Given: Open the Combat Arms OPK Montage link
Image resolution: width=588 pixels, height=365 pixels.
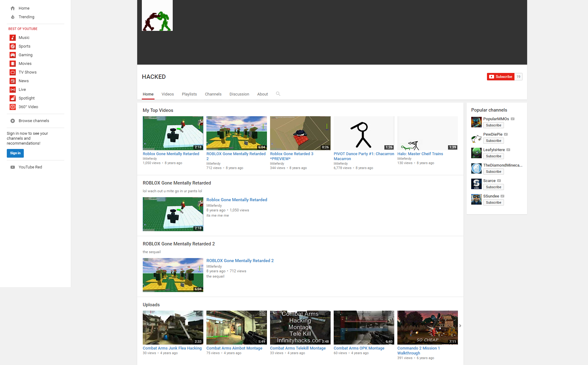Looking at the screenshot, I should click(359, 348).
